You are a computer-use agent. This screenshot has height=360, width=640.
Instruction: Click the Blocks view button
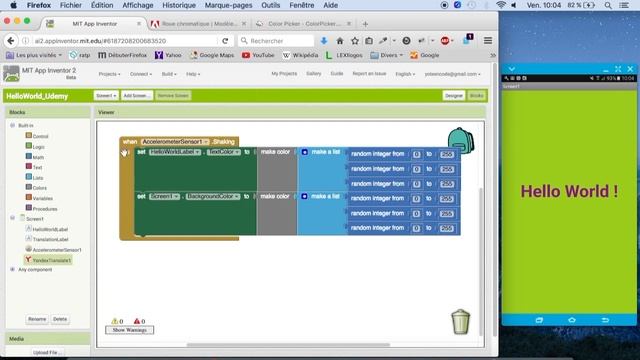point(476,96)
